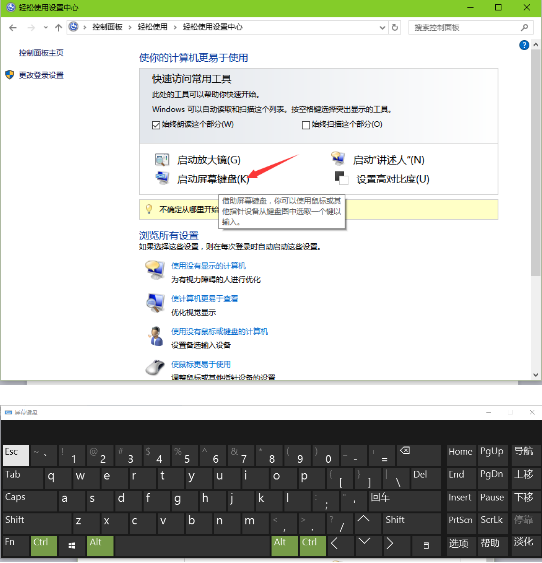
Task: Open the recent locations dropdown arrow
Action: pos(46,28)
